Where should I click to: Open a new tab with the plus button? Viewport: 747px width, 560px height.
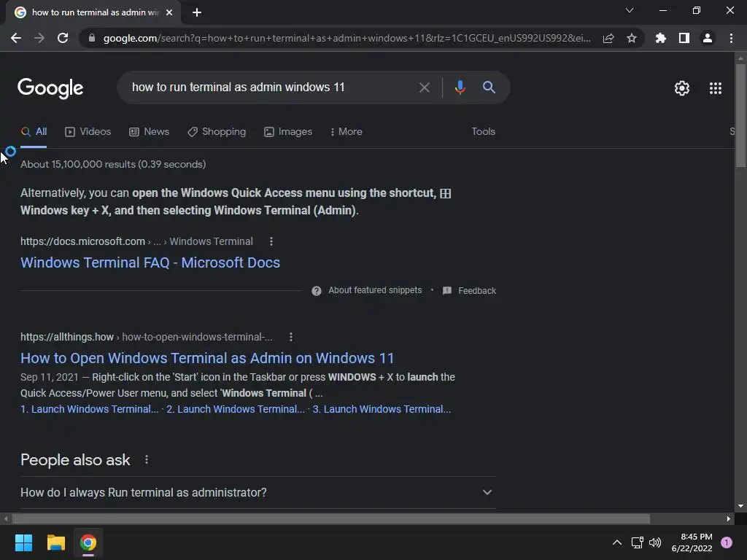pyautogui.click(x=197, y=12)
